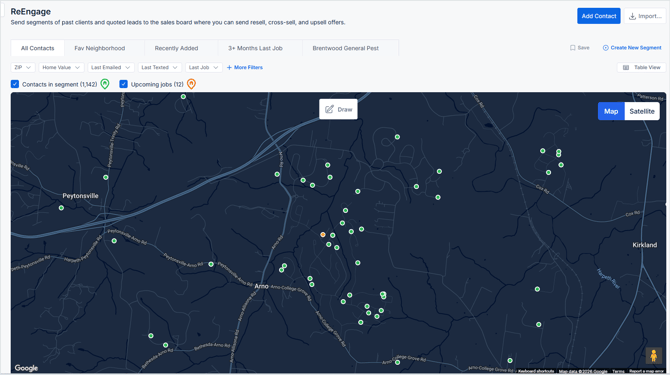Image resolution: width=670 pixels, height=375 pixels.
Task: Select the All Contacts tab
Action: pyautogui.click(x=38, y=48)
